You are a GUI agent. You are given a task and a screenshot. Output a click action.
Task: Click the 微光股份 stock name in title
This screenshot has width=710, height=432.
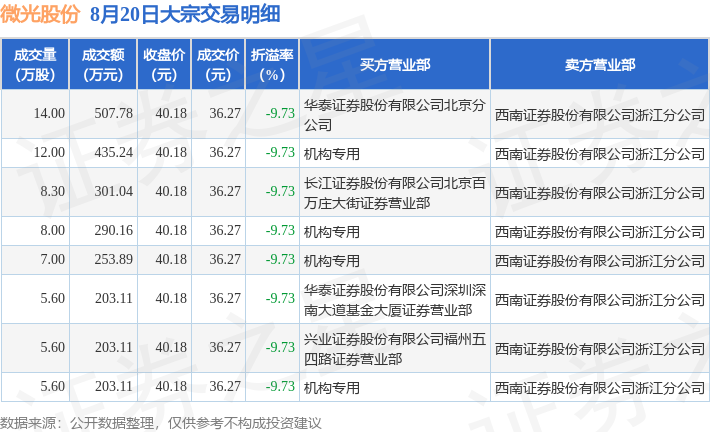pyautogui.click(x=40, y=14)
